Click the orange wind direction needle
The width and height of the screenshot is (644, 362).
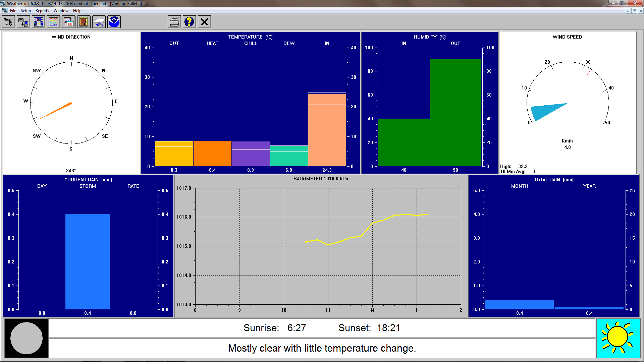56,111
